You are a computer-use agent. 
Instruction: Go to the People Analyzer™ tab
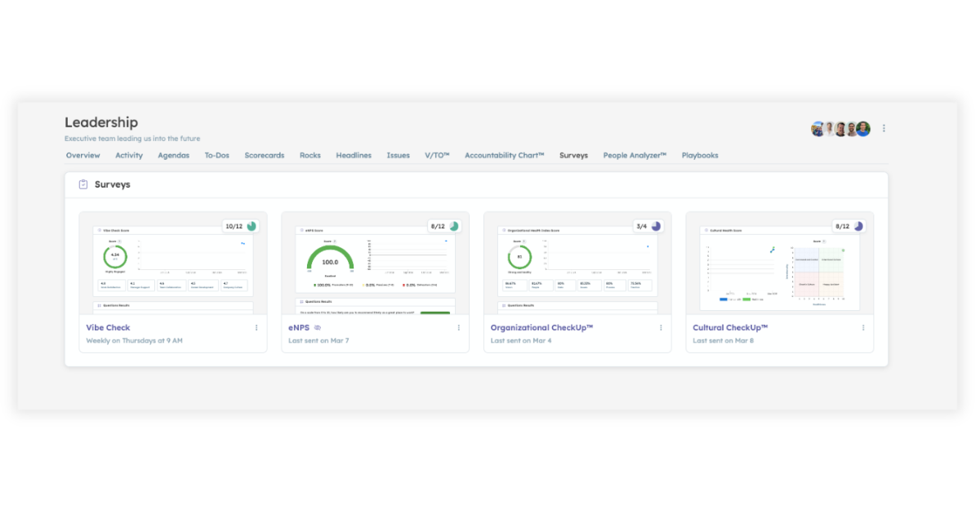[635, 155]
